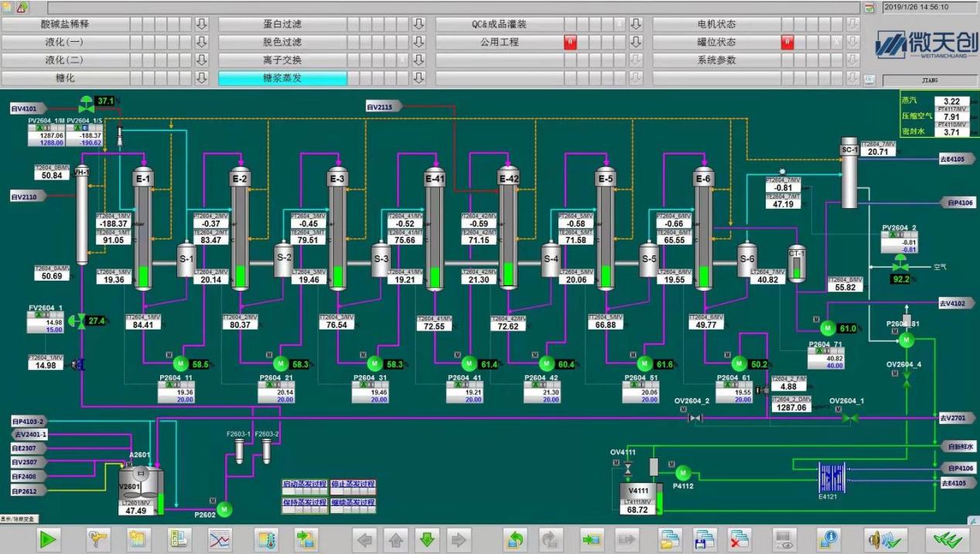Click the green double checkmark acknowledge-all icon

(x=947, y=539)
